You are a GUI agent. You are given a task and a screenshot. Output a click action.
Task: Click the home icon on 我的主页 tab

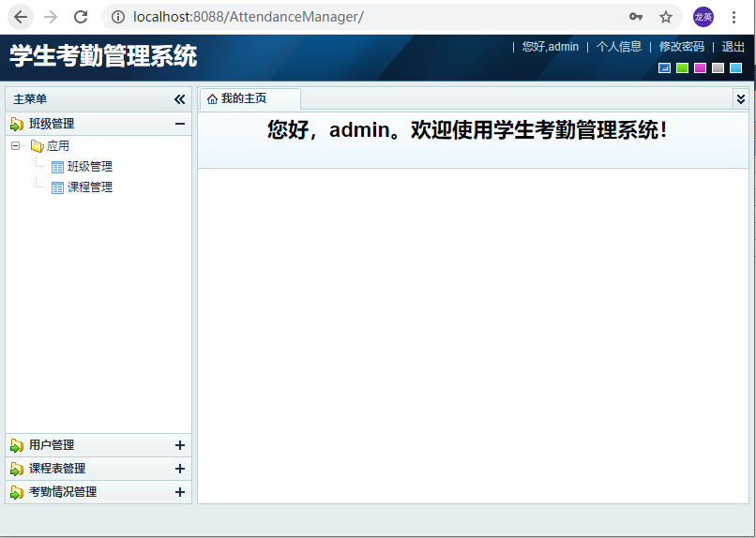click(x=212, y=98)
